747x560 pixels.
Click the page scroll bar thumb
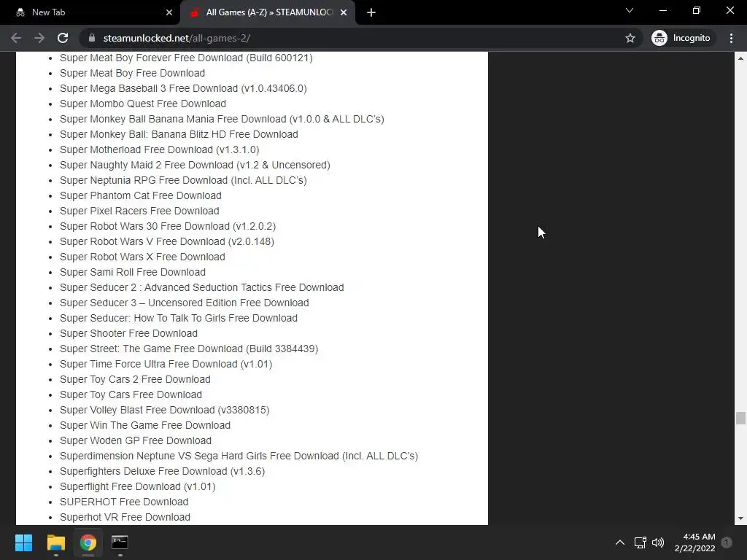[740, 418]
